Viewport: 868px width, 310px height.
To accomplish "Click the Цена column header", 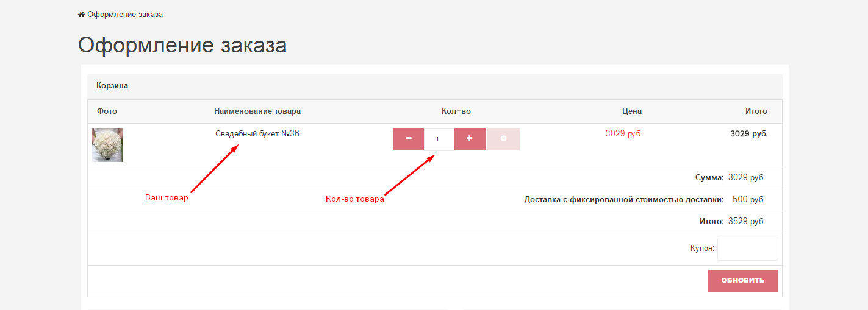I will click(631, 111).
